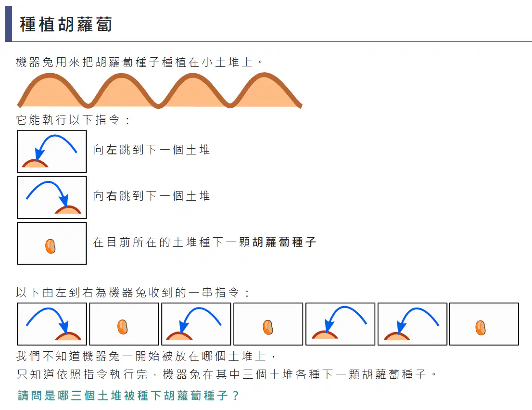Click the label 向左跳到下一個土堆
This screenshot has width=532, height=410.
pyautogui.click(x=152, y=150)
